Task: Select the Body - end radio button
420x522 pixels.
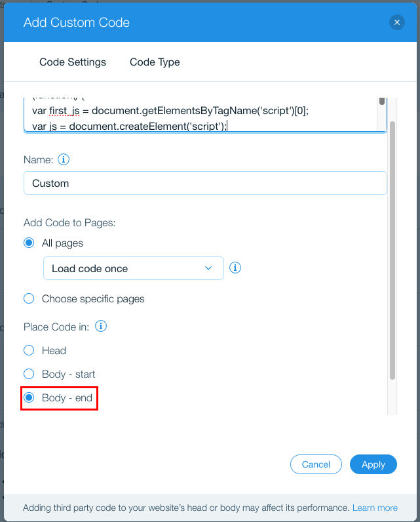Action: (x=29, y=397)
